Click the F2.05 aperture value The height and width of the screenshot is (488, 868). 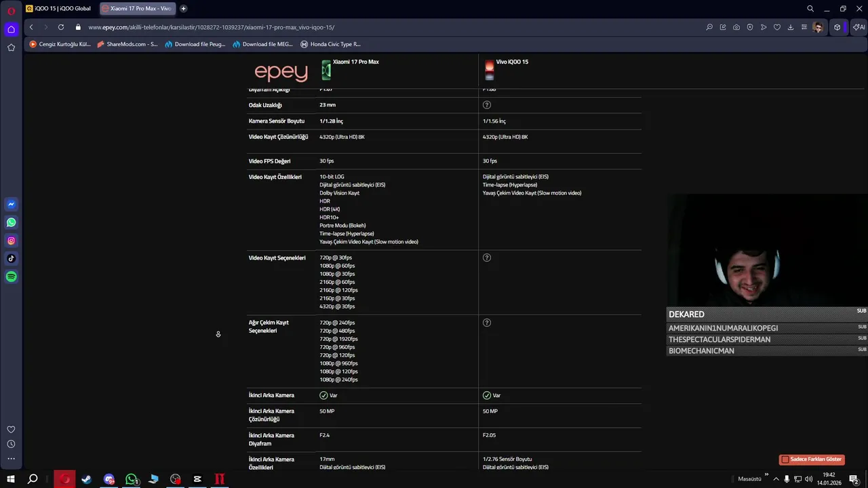click(x=489, y=435)
